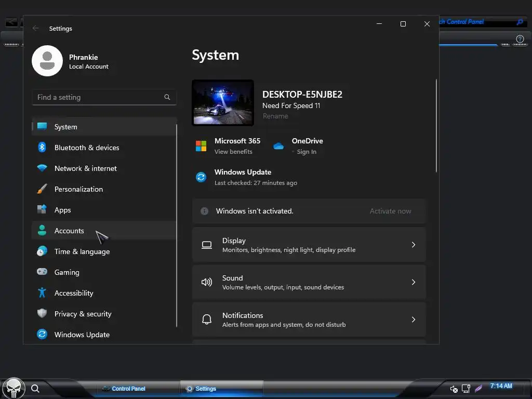Click the Display laptop icon

click(x=207, y=245)
